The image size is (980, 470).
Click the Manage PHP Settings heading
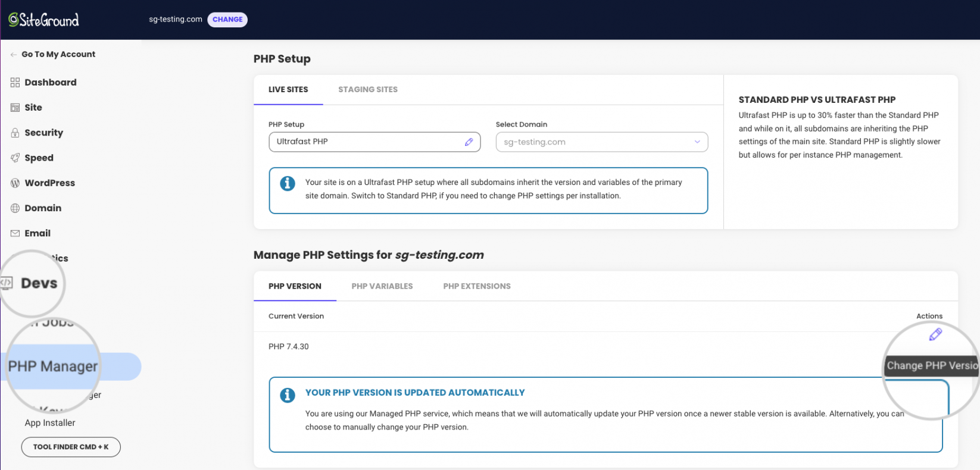point(369,255)
